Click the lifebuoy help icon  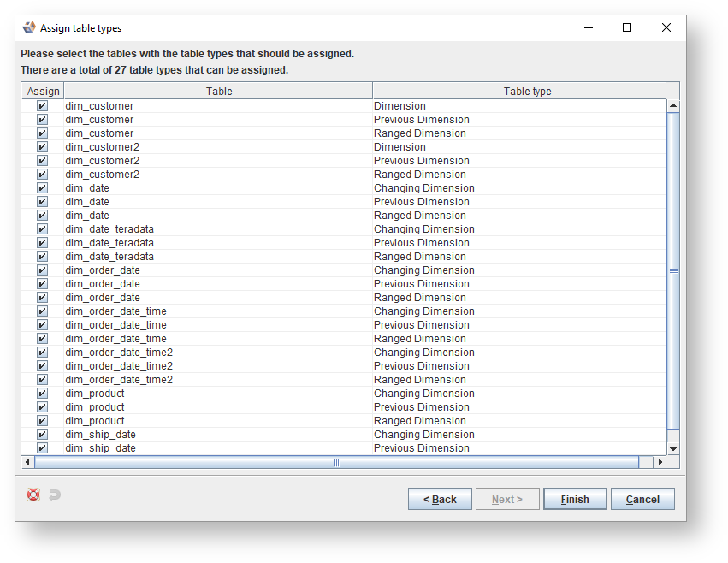(33, 495)
